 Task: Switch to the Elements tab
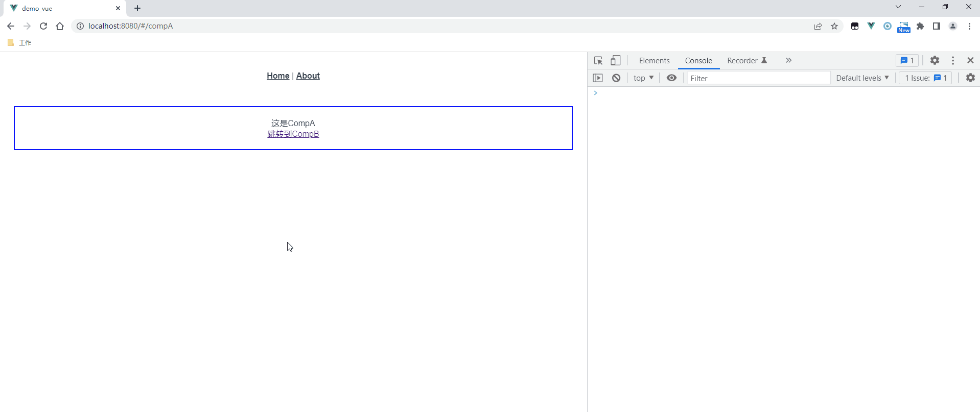[x=654, y=60]
